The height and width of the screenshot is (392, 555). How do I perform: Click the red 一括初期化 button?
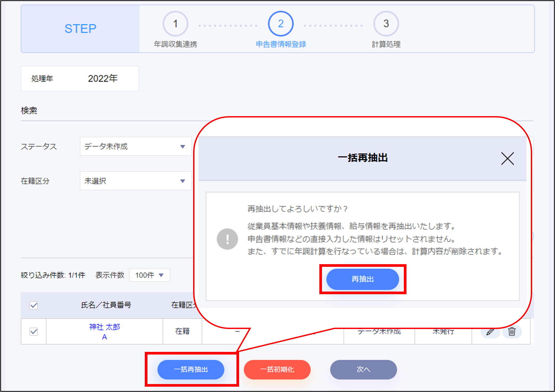pyautogui.click(x=277, y=370)
